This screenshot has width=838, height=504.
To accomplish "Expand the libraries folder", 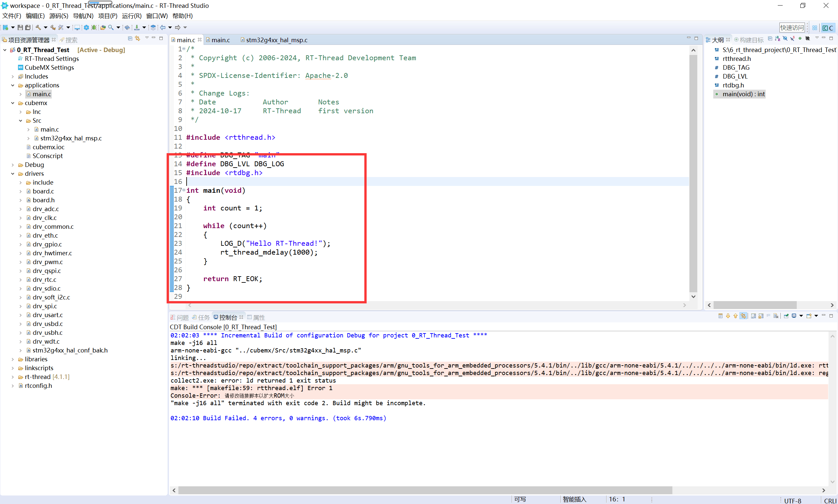I will click(12, 359).
